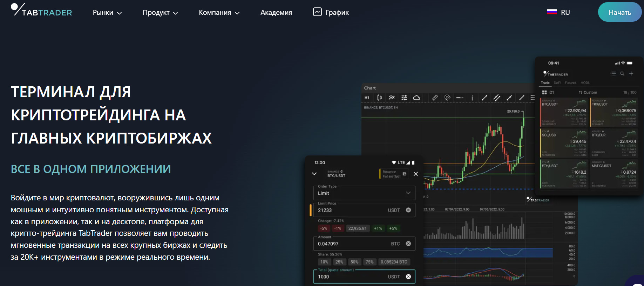Expand the Продукт menu
644x286 pixels.
pyautogui.click(x=160, y=13)
